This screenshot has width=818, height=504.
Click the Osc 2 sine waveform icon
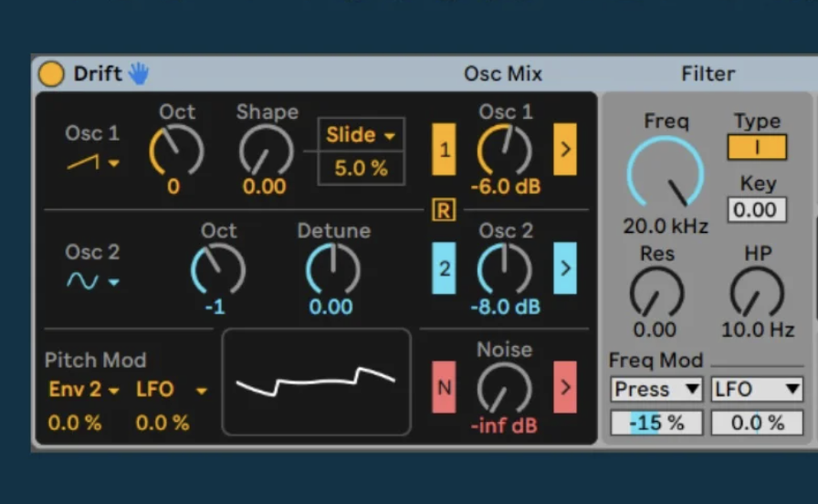82,281
